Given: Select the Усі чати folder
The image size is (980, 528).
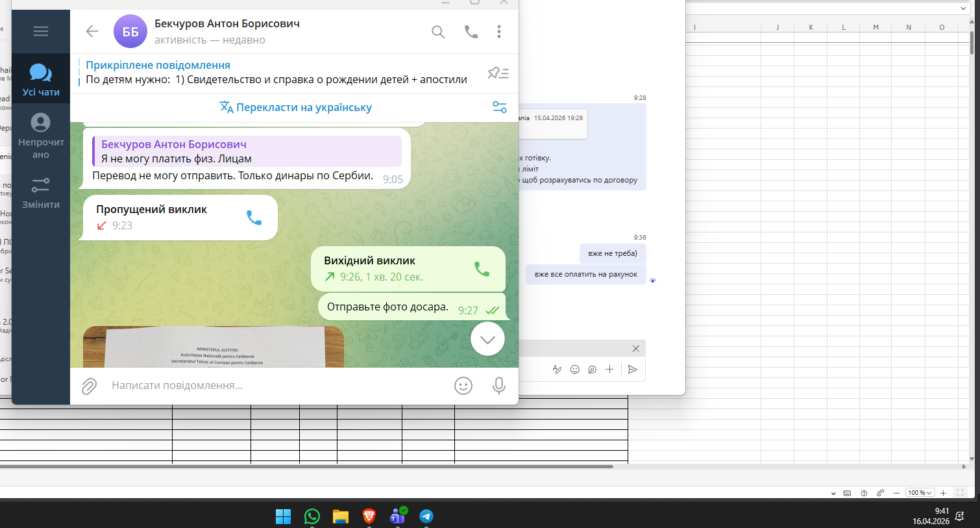Looking at the screenshot, I should pos(41,79).
